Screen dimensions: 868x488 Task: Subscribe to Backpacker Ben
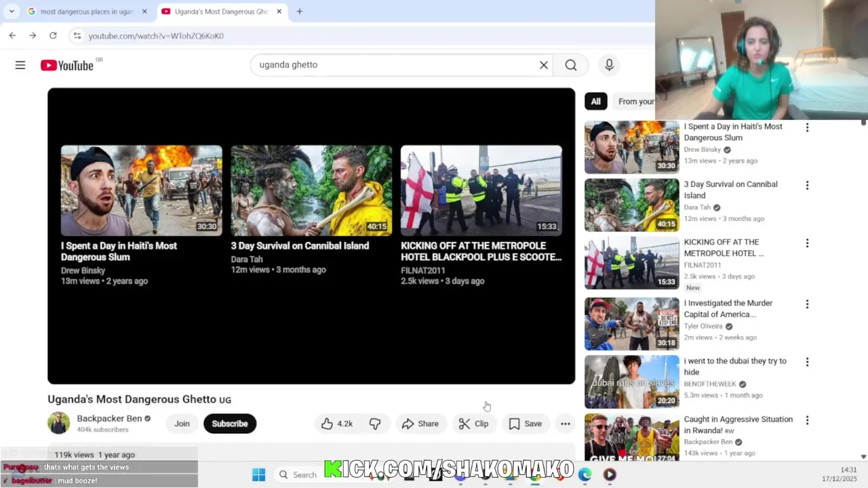coord(229,424)
